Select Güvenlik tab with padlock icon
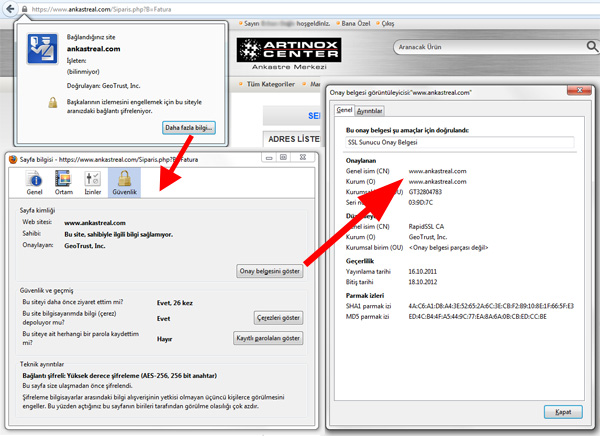 tap(124, 183)
